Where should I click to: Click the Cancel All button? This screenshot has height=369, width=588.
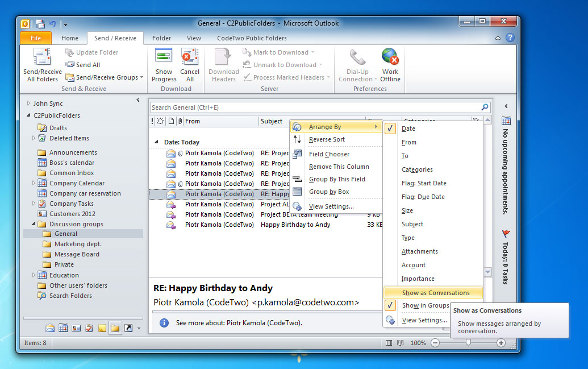coord(190,65)
